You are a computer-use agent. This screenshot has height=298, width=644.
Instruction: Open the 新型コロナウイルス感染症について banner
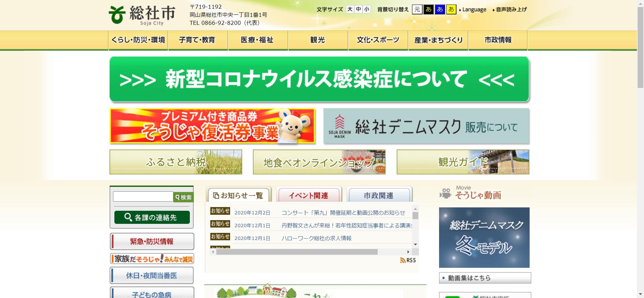click(319, 79)
